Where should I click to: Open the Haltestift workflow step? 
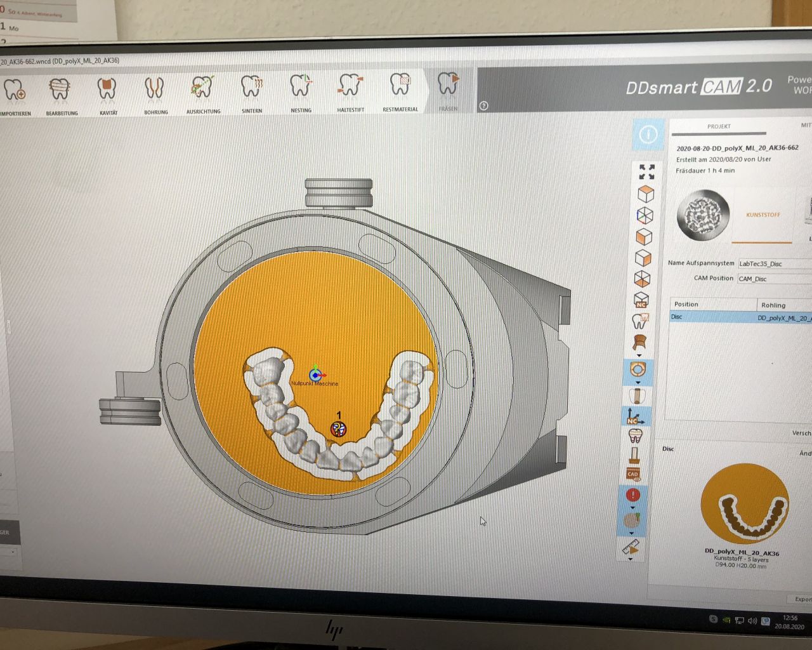pos(350,92)
